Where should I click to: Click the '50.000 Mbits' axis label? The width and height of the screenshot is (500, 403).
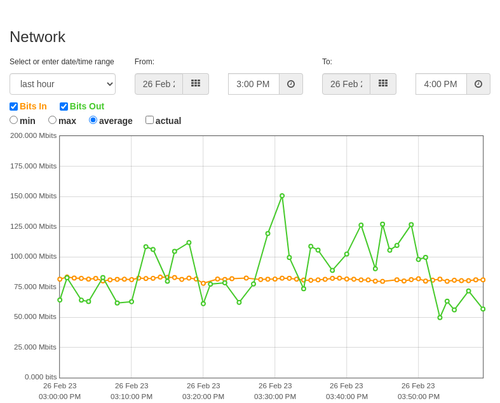click(35, 317)
